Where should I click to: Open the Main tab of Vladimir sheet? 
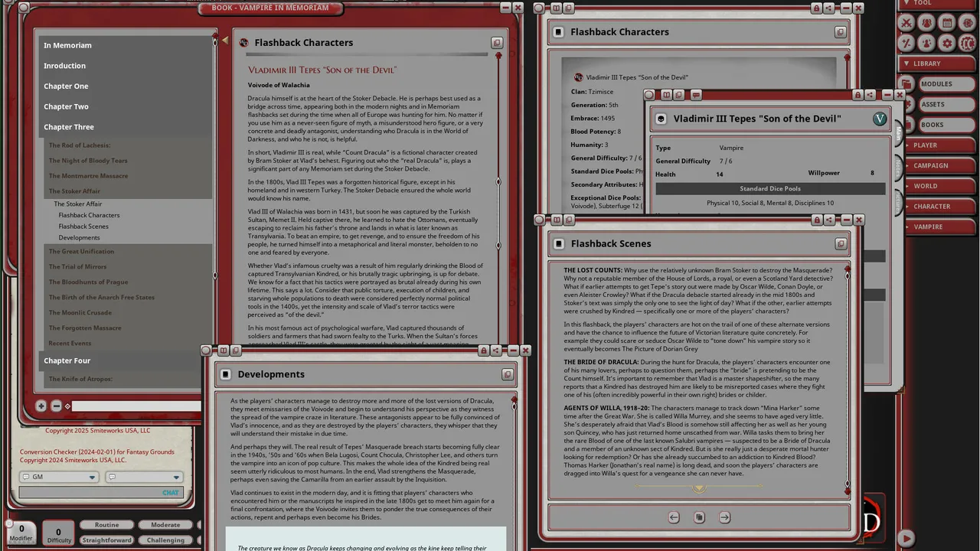[898, 134]
